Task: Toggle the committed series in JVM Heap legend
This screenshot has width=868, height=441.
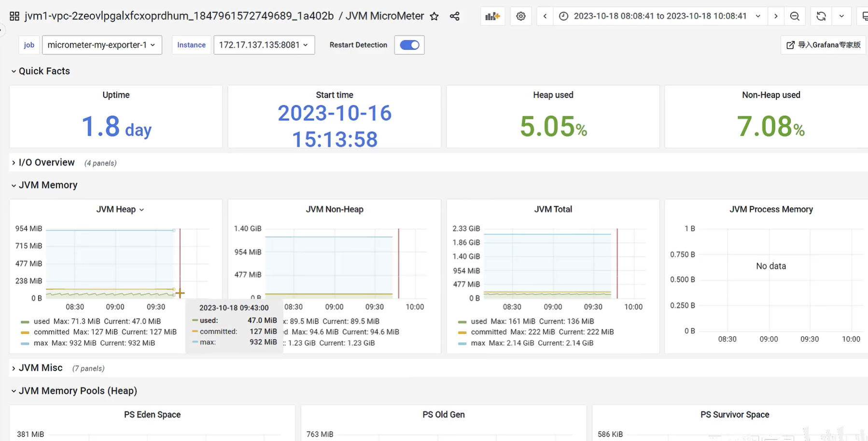Action: [52, 332]
